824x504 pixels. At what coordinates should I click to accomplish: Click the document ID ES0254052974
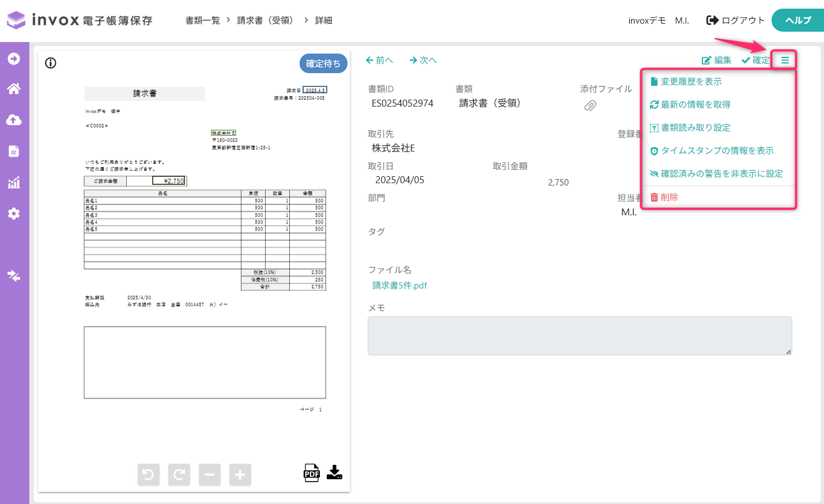point(402,103)
